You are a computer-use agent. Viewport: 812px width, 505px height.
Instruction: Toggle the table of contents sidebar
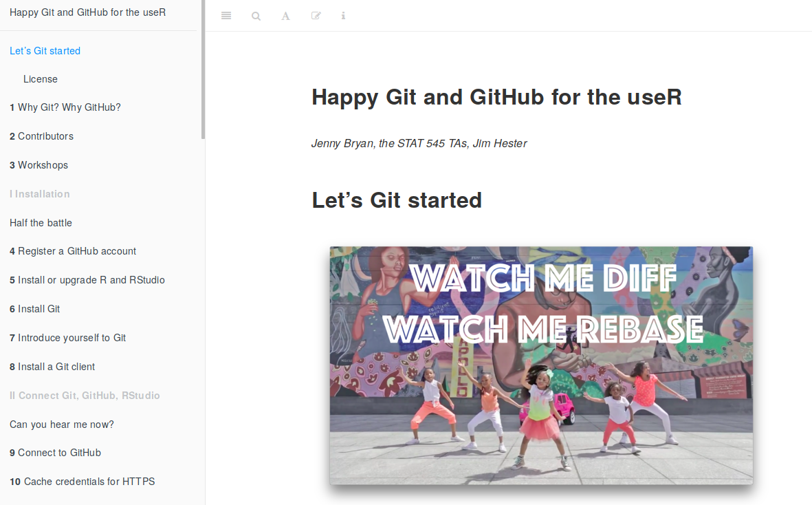[226, 16]
